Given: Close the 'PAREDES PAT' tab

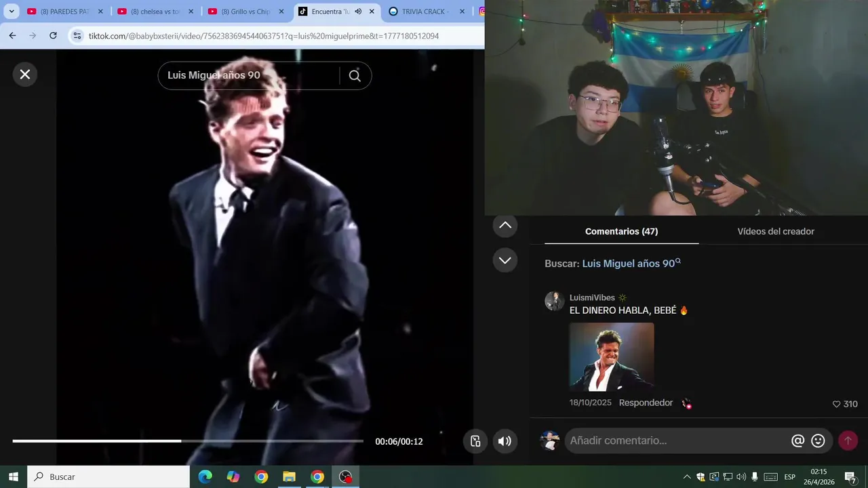Looking at the screenshot, I should pyautogui.click(x=100, y=12).
